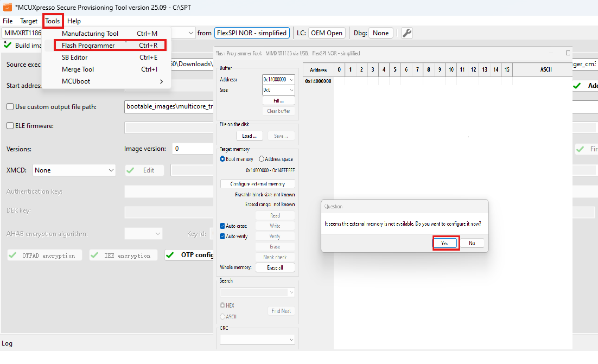Confirm with Yes in Question dialog
Image resolution: width=598 pixels, height=364 pixels.
(x=446, y=243)
